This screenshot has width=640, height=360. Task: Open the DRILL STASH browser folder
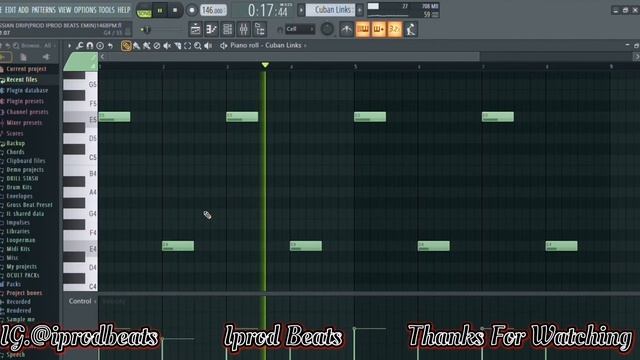(22, 178)
